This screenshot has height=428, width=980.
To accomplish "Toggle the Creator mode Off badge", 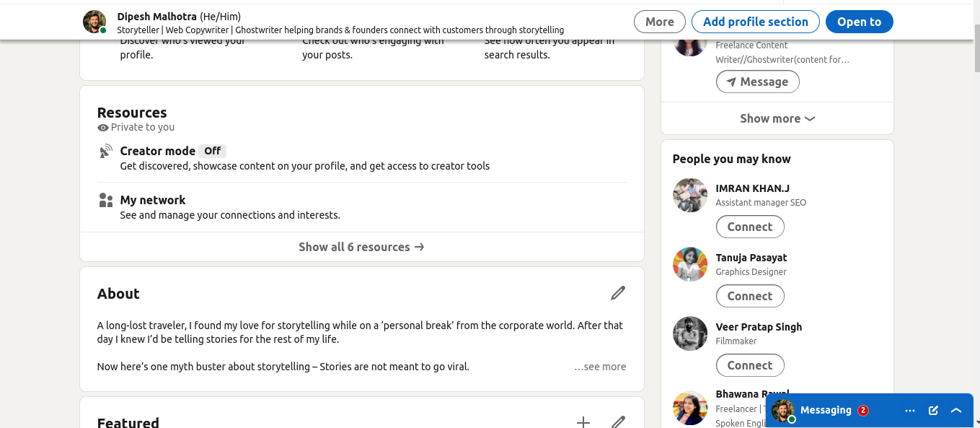I will point(212,151).
